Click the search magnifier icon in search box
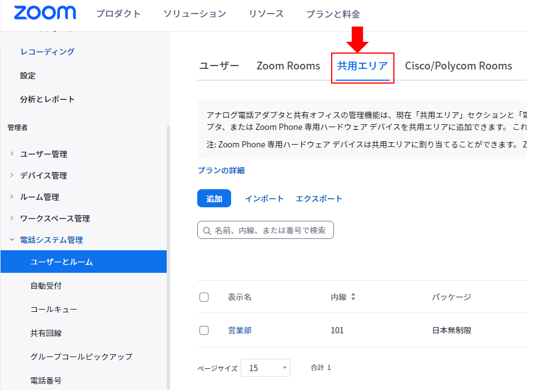Viewport: 547px width, 392px height. tap(207, 231)
